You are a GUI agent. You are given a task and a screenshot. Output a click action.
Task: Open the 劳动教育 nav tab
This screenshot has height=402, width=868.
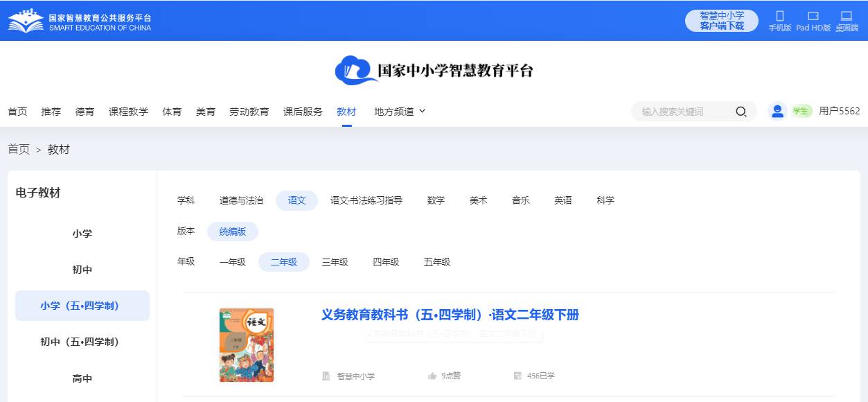[249, 112]
